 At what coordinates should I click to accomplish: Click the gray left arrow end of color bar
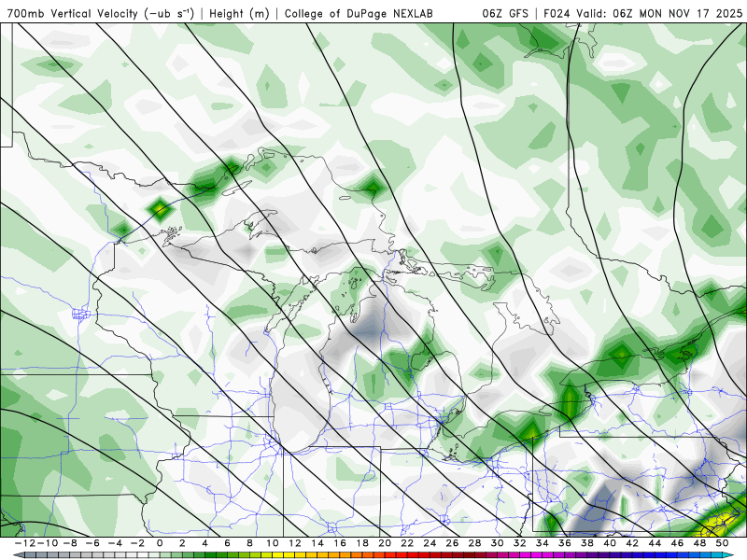tap(18, 555)
